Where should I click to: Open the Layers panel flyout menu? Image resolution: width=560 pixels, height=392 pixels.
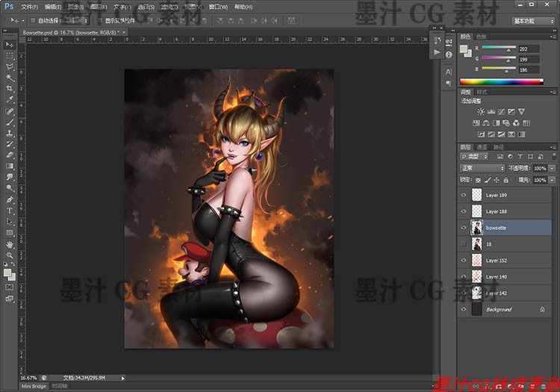coord(553,147)
